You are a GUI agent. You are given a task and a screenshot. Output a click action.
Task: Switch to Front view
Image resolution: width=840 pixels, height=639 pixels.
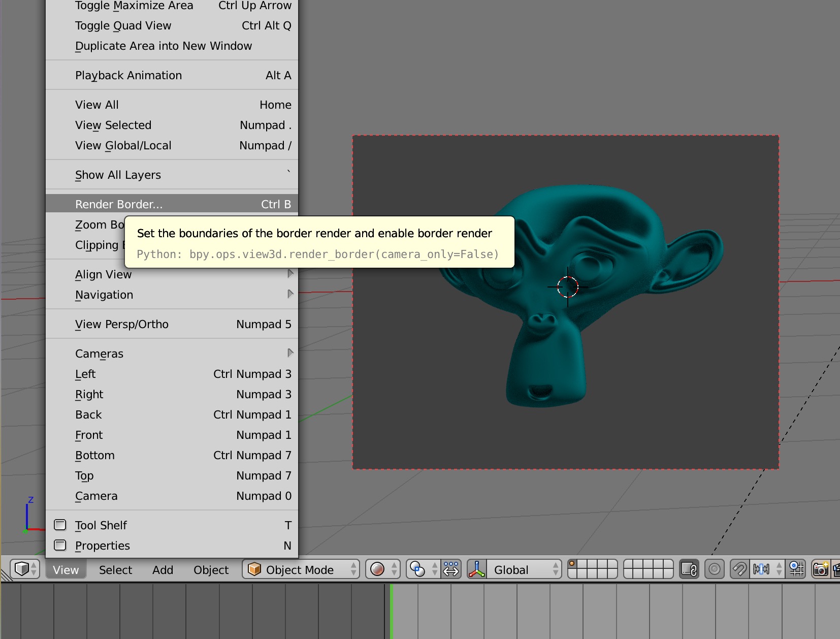click(172, 435)
